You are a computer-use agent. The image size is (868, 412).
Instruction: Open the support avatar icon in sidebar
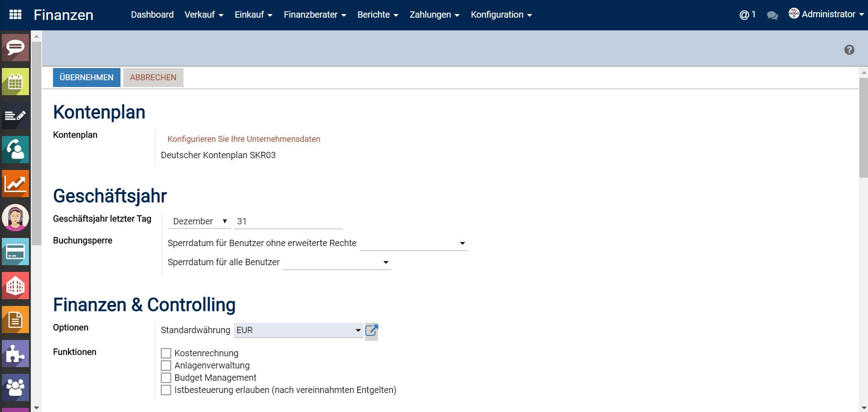coord(15,218)
